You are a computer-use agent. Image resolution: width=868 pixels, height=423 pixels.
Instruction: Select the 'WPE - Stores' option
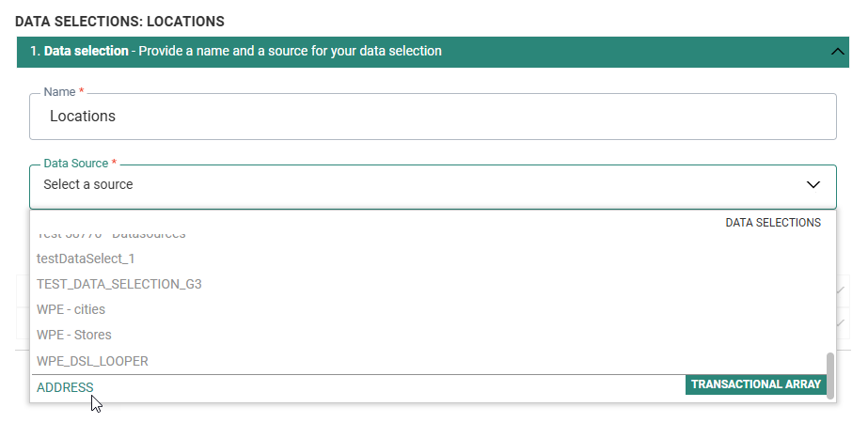click(x=74, y=335)
